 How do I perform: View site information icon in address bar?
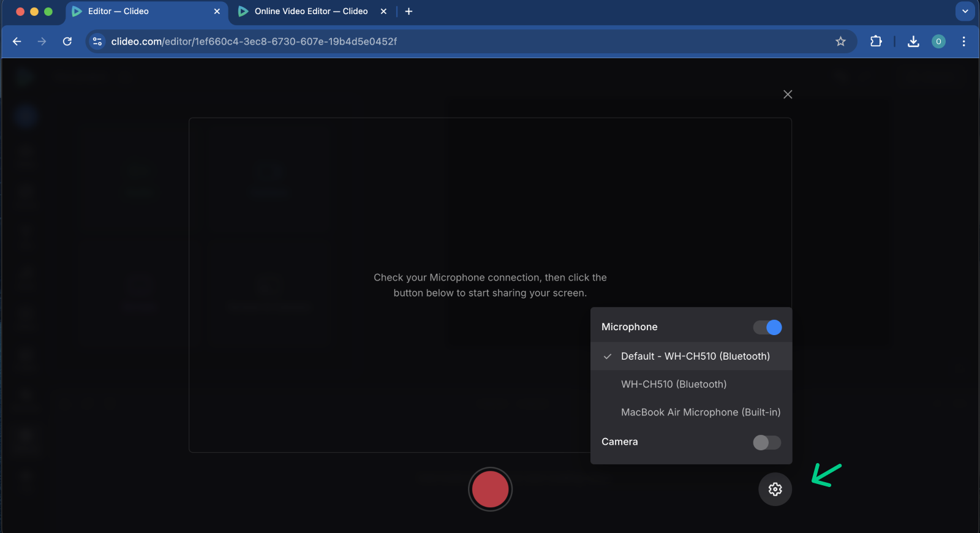[x=97, y=42]
